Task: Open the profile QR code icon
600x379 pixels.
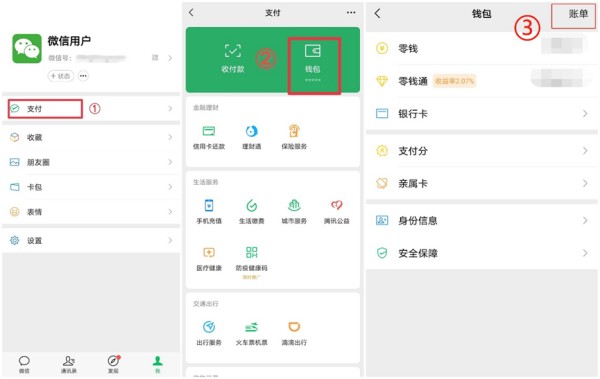Action: [x=155, y=58]
